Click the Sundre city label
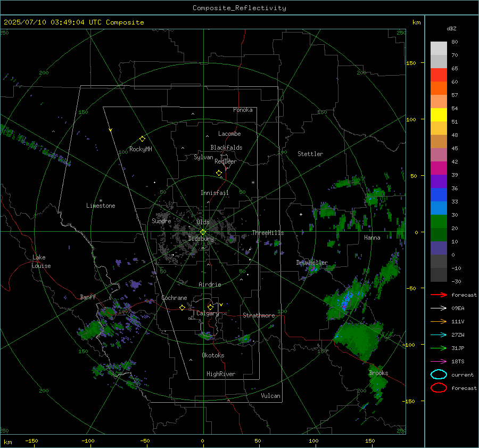This screenshot has width=479, height=448. tap(161, 221)
